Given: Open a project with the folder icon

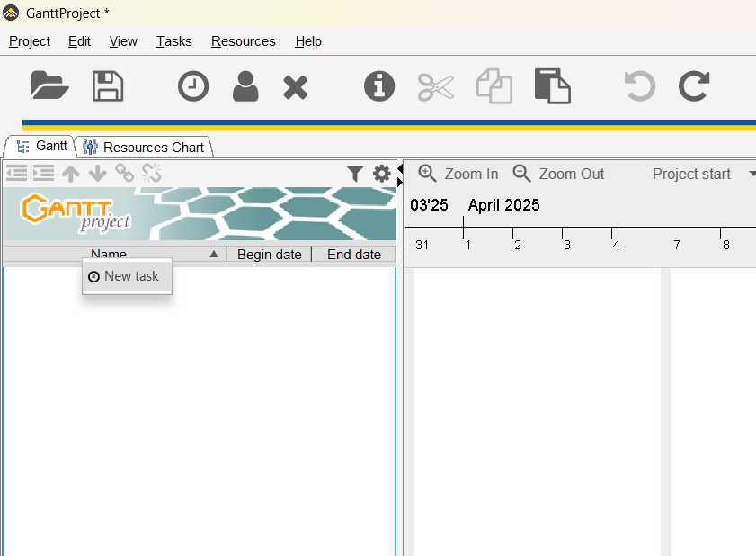Looking at the screenshot, I should [x=49, y=85].
